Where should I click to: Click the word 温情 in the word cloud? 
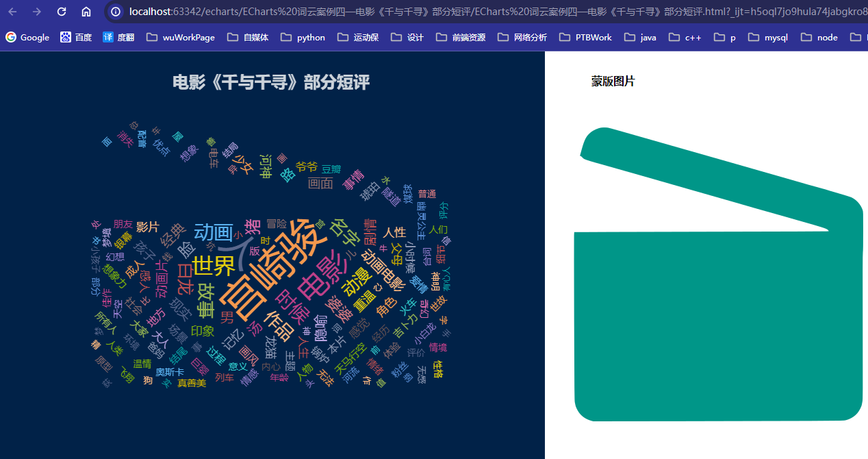point(142,364)
